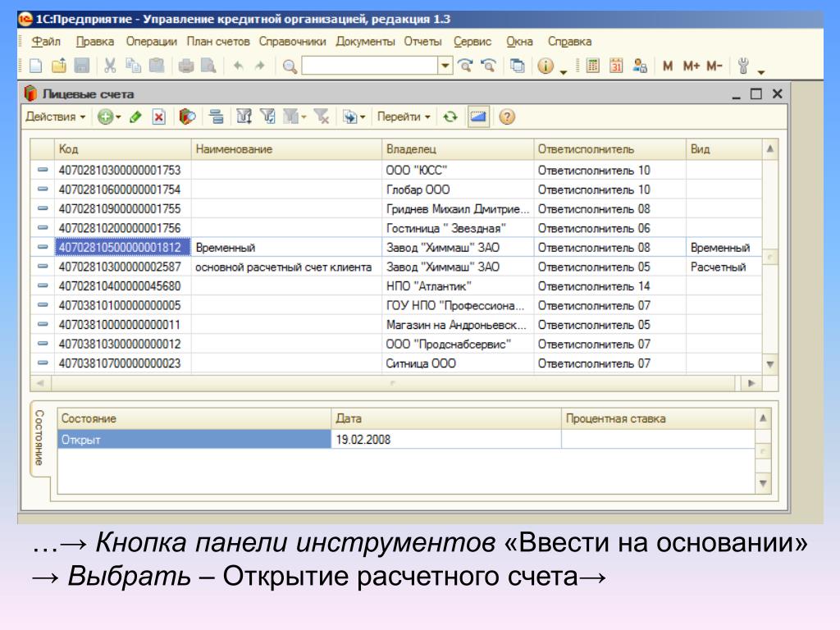Open the Filter history dropdown icon
This screenshot has height=630, width=840.
pyautogui.click(x=294, y=116)
